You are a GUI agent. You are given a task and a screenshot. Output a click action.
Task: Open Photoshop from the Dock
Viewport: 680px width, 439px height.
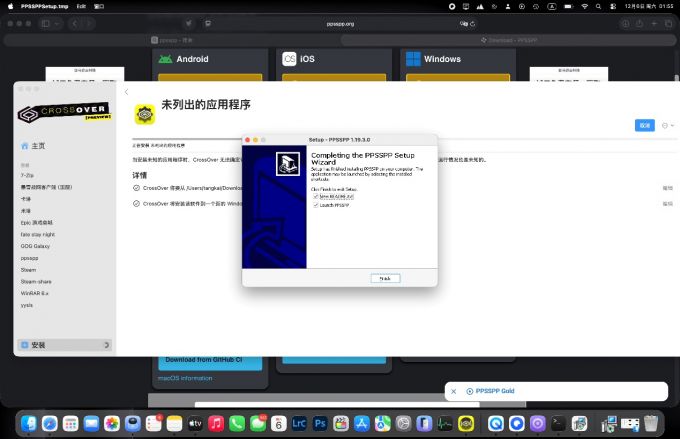320,423
